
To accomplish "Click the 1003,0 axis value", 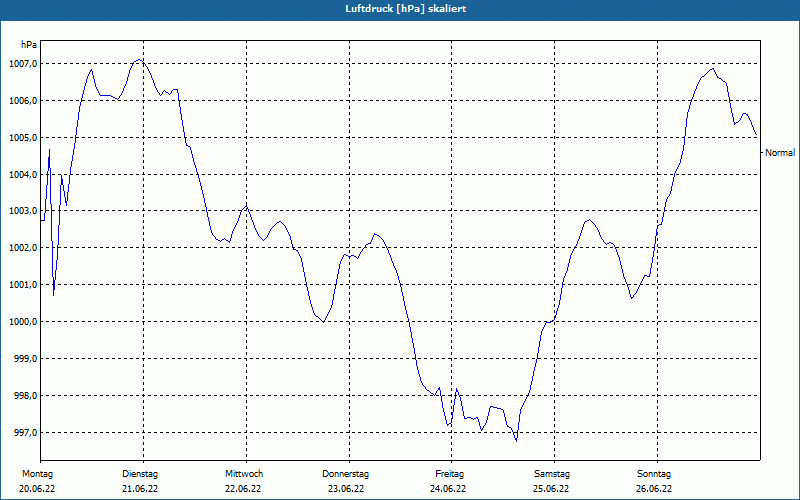I will [x=23, y=211].
